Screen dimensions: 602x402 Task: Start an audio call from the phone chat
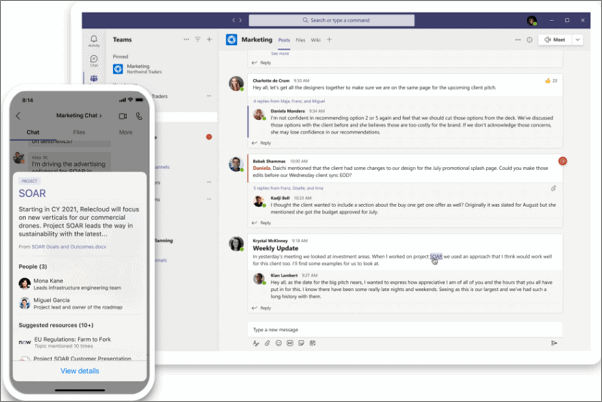pyautogui.click(x=139, y=116)
